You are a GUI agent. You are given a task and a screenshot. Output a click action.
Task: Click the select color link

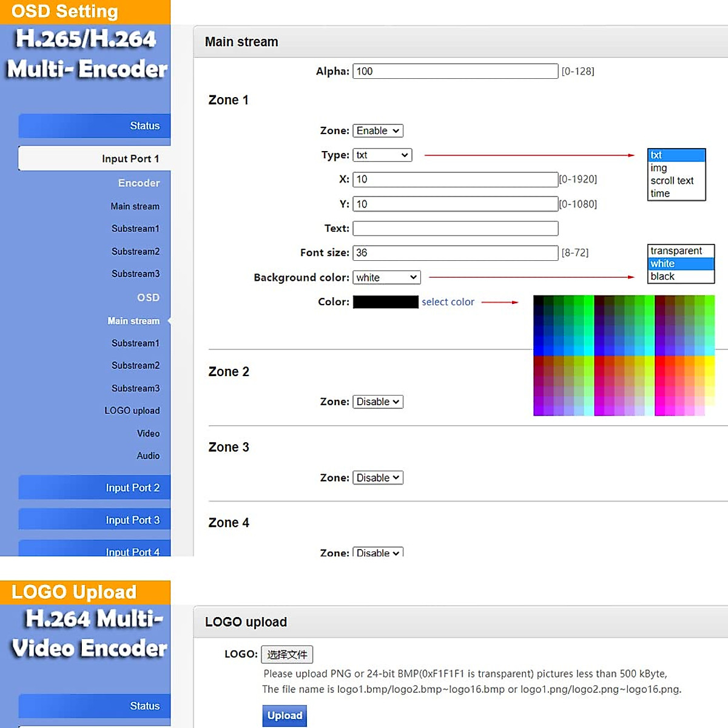click(x=448, y=302)
